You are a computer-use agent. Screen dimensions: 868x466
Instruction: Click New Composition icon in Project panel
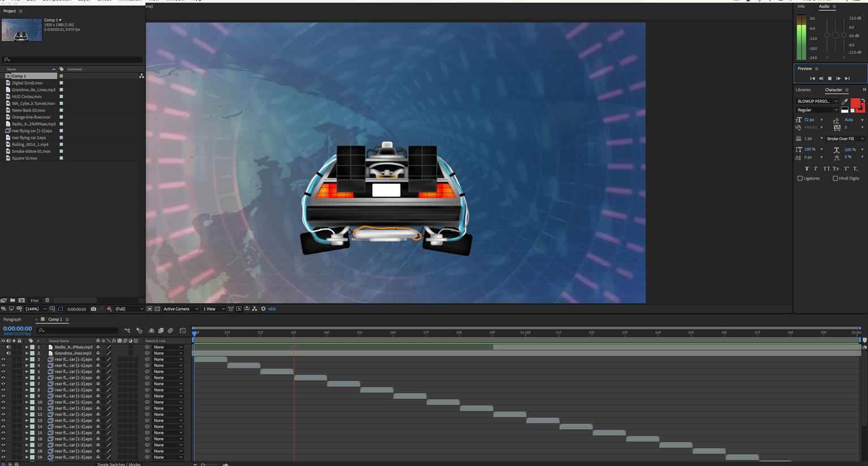click(22, 300)
